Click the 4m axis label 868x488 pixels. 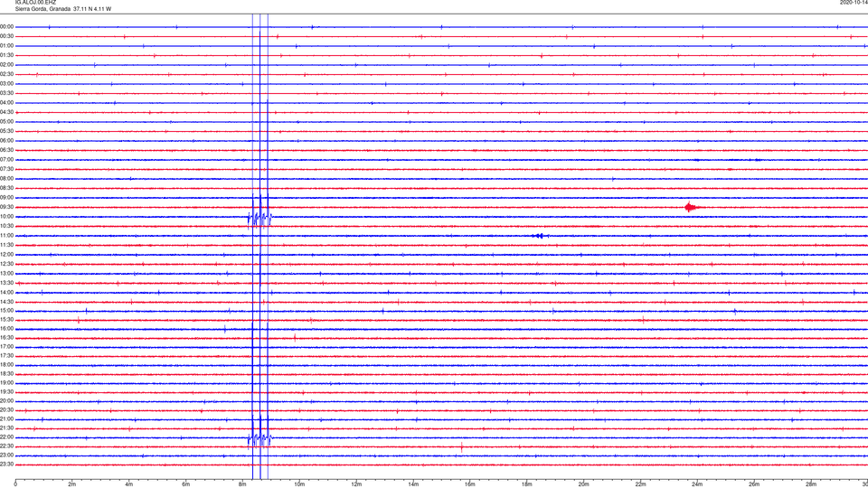coord(129,484)
